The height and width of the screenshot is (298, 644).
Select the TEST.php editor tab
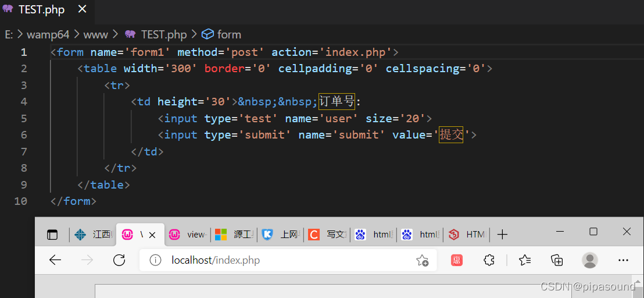(x=41, y=10)
